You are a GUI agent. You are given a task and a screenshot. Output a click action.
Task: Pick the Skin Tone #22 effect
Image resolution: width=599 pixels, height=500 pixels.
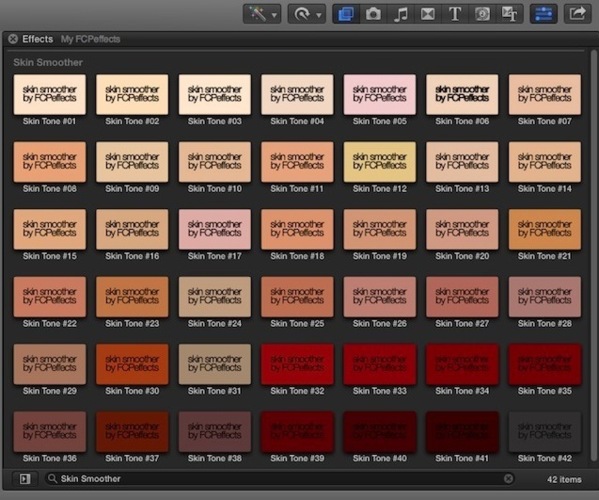(50, 297)
